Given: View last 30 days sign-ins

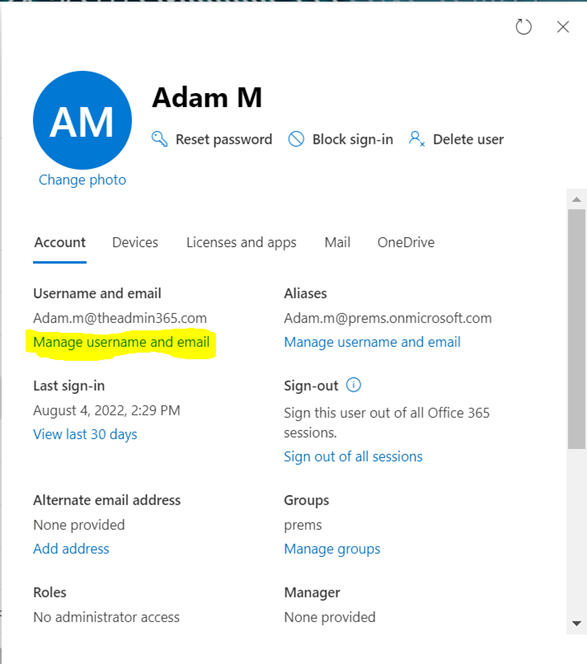Looking at the screenshot, I should (85, 434).
